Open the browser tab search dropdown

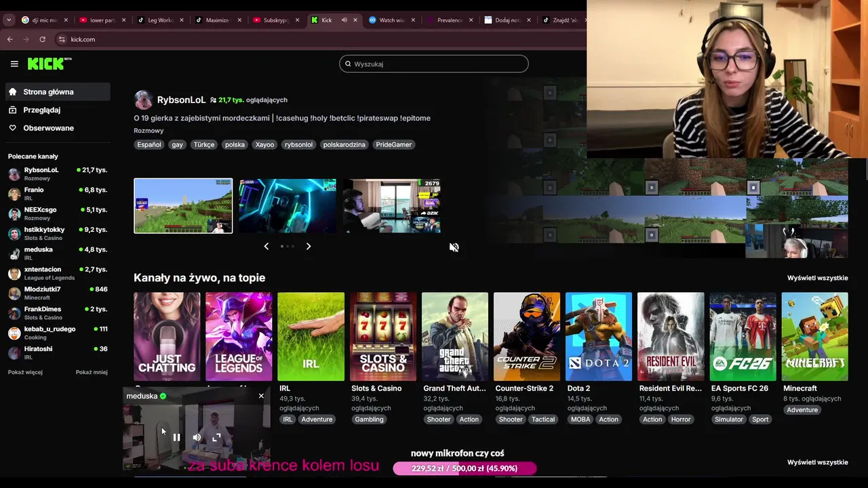(x=9, y=20)
